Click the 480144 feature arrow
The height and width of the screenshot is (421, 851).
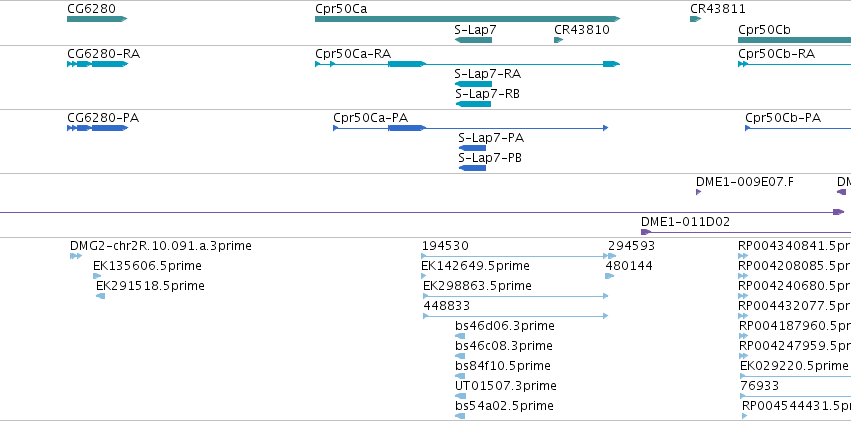click(x=609, y=276)
